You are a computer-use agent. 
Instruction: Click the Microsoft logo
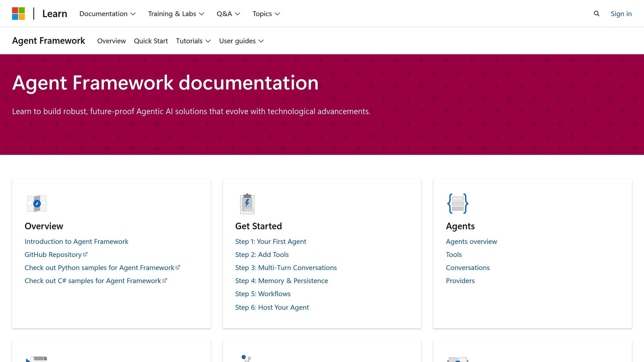coord(19,14)
